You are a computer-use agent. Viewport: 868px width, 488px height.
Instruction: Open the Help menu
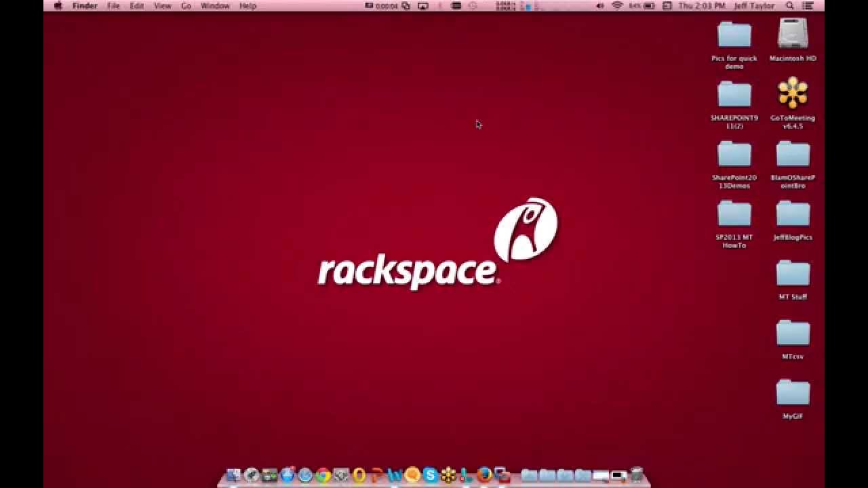click(x=248, y=5)
